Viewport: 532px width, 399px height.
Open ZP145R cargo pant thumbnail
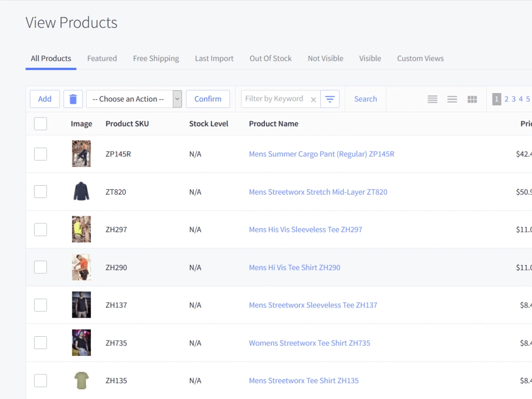[x=81, y=154]
